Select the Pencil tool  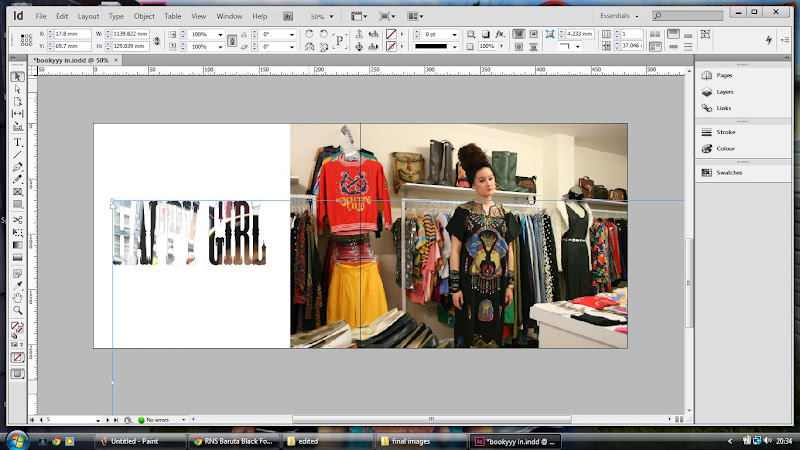(x=17, y=179)
